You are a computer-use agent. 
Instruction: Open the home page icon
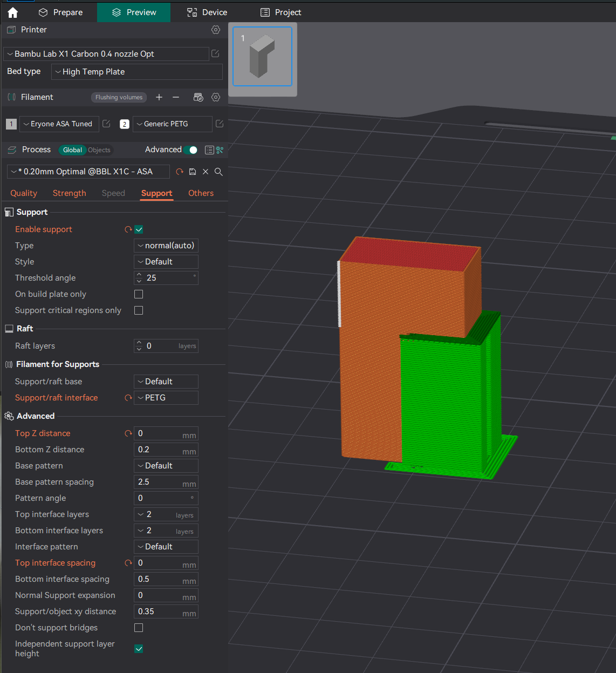pos(12,12)
